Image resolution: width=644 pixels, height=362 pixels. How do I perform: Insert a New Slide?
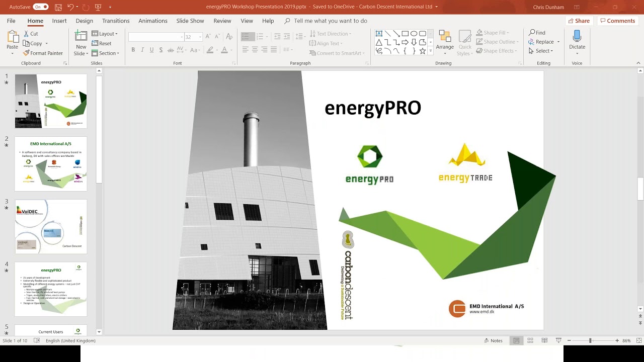pyautogui.click(x=81, y=43)
